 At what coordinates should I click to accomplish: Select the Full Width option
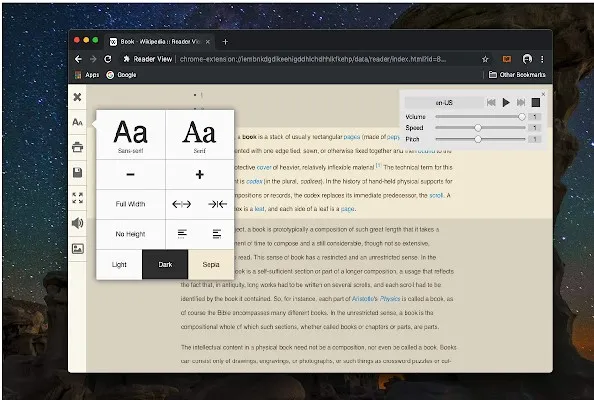[130, 204]
